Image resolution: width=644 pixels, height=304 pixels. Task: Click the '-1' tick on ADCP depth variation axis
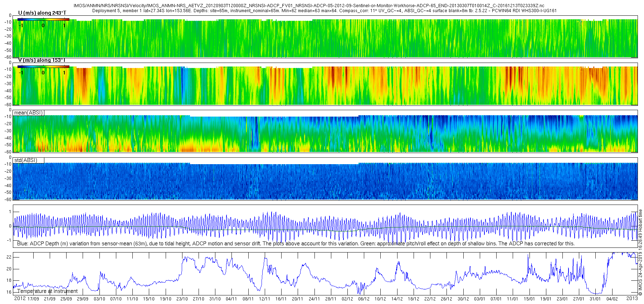[x=10, y=240]
